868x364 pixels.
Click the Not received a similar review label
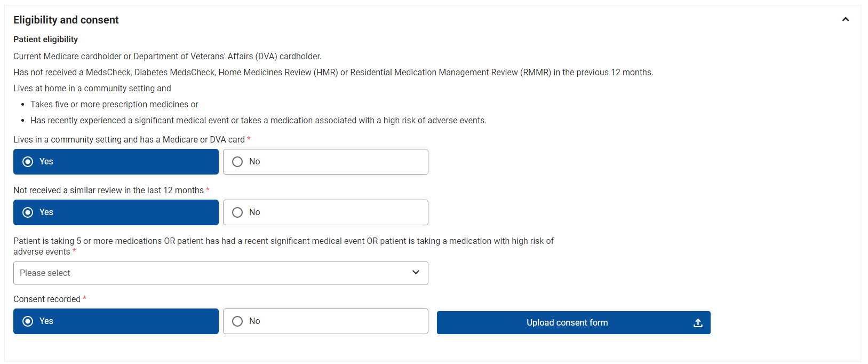(108, 190)
